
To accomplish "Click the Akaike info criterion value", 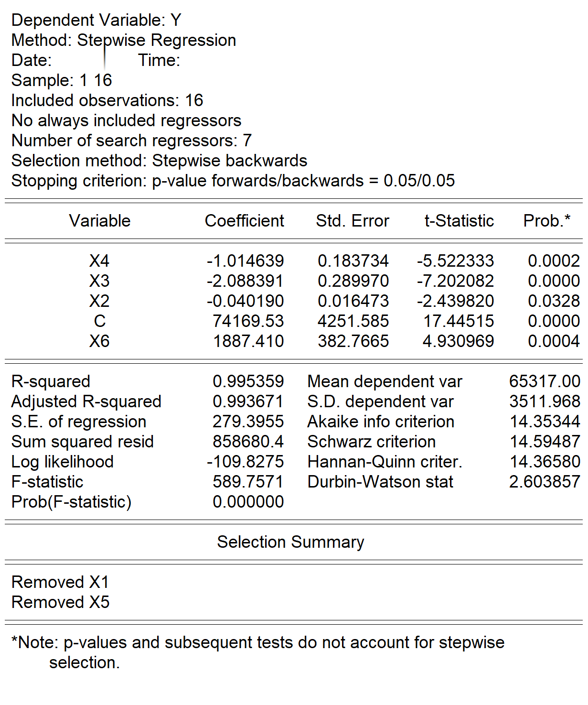I will click(x=545, y=422).
